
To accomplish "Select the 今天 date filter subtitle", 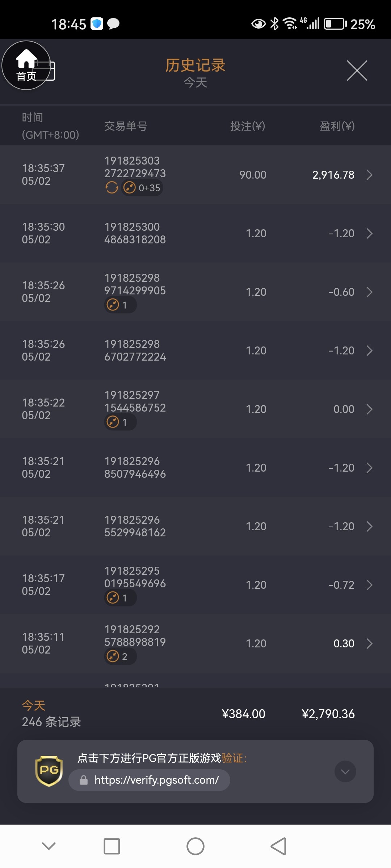I will click(195, 83).
